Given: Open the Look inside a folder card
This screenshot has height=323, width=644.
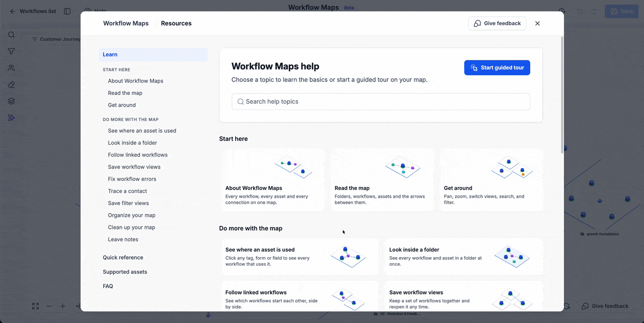Looking at the screenshot, I should pyautogui.click(x=464, y=257).
